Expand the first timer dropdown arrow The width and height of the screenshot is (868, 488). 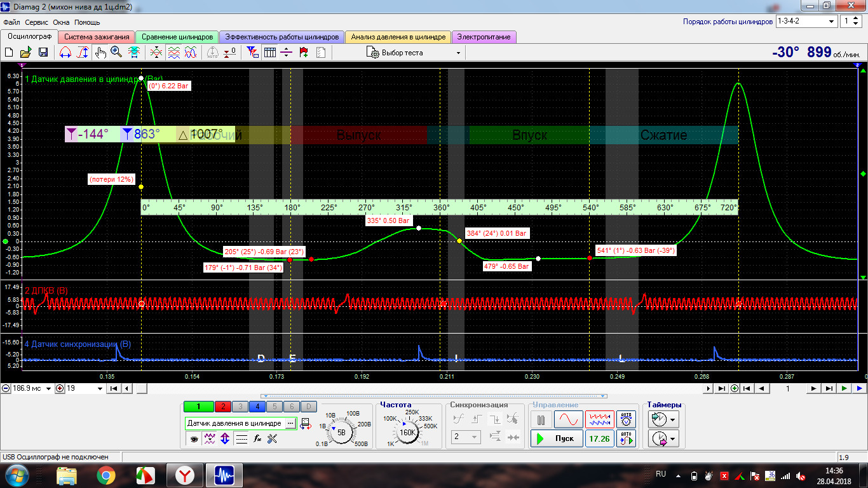(672, 420)
